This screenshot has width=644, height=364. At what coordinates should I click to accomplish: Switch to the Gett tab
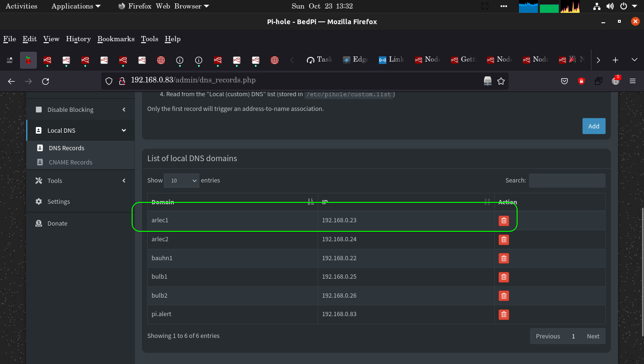(463, 60)
